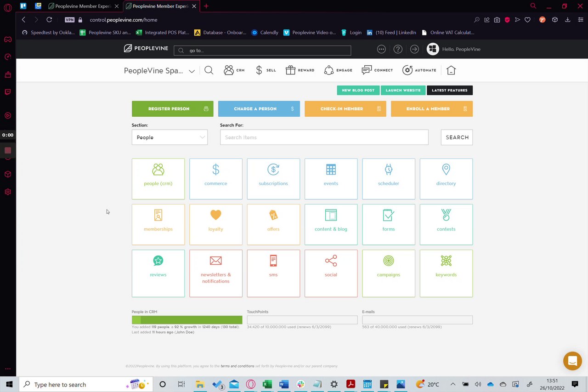This screenshot has width=588, height=392.
Task: Open the Connect menu
Action: click(x=377, y=70)
